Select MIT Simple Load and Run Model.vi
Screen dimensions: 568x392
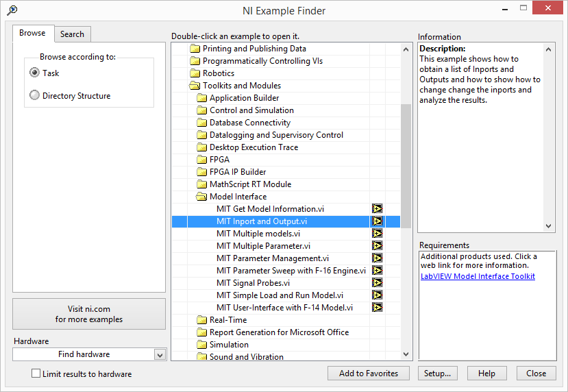(x=280, y=295)
